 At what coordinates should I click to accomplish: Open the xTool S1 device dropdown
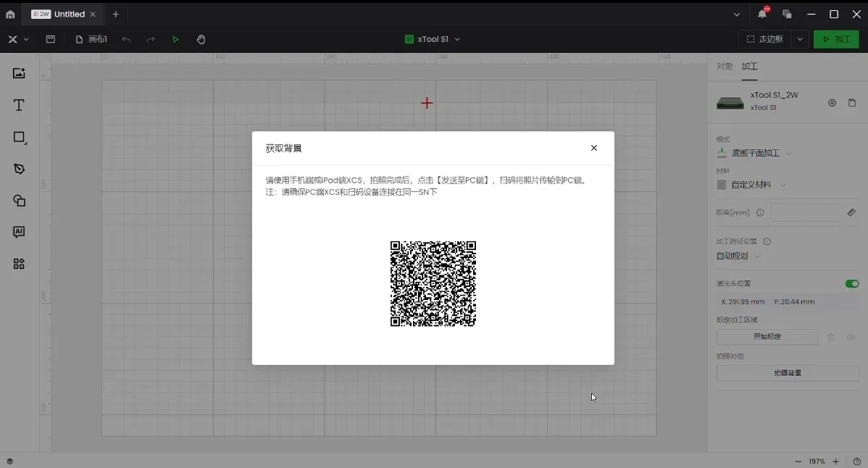(x=433, y=39)
